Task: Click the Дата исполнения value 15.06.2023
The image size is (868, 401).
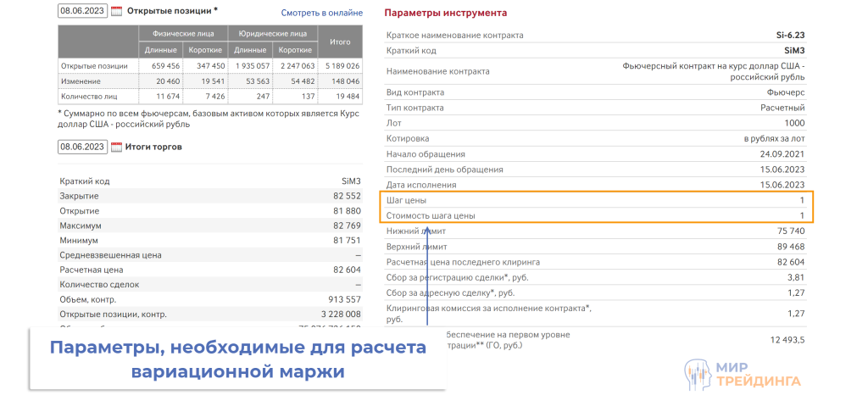Action: pos(782,185)
